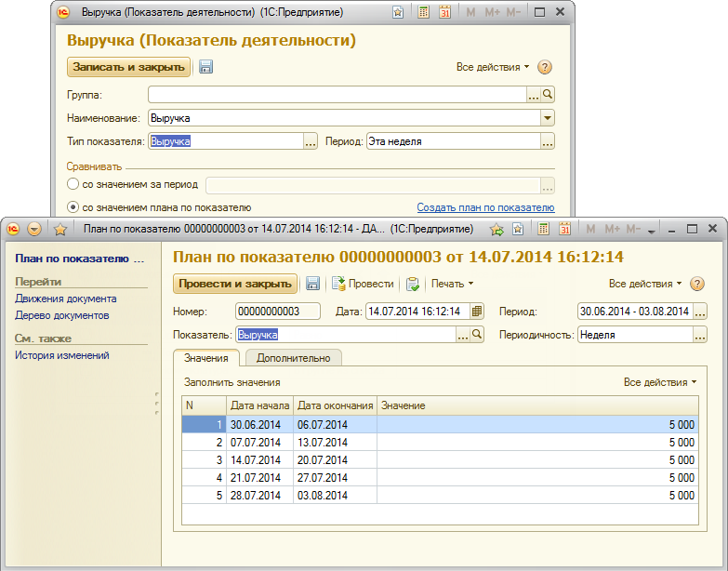Switch to Дополнительно tab

(294, 358)
